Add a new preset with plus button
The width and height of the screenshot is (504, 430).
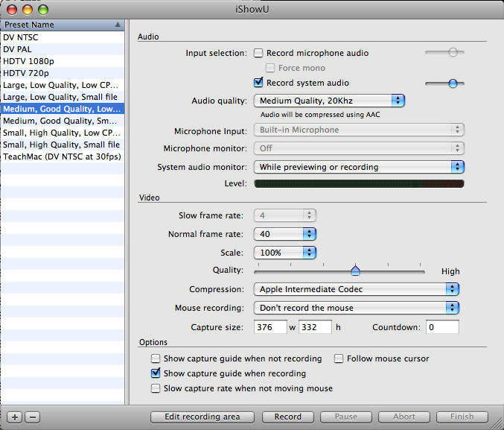coord(15,417)
